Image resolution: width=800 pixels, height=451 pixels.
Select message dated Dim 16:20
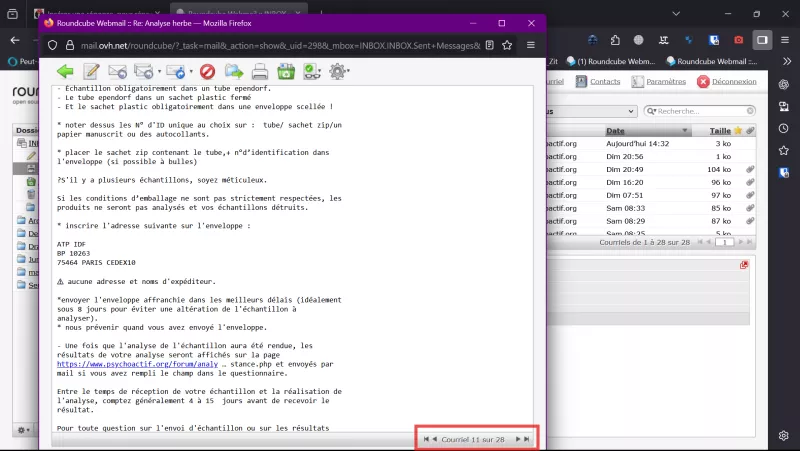(651, 182)
